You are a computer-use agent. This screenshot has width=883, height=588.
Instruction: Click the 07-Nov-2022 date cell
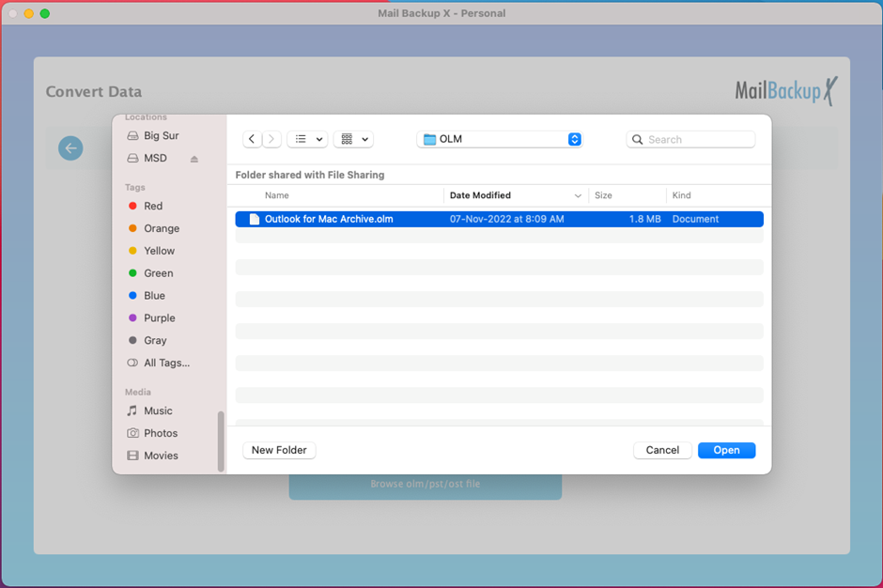[507, 219]
